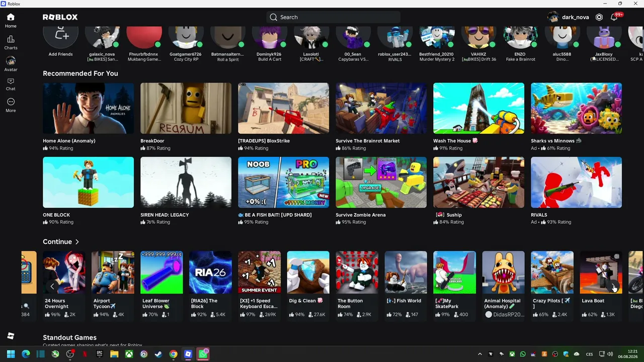
Task: Open SIREN HEAD: LEGACY thumbnail
Action: 186,183
